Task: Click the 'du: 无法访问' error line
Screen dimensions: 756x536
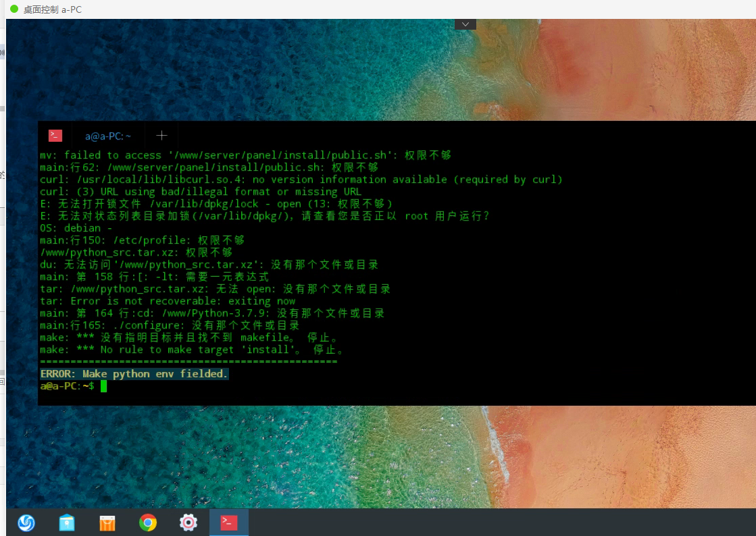Action: click(209, 265)
